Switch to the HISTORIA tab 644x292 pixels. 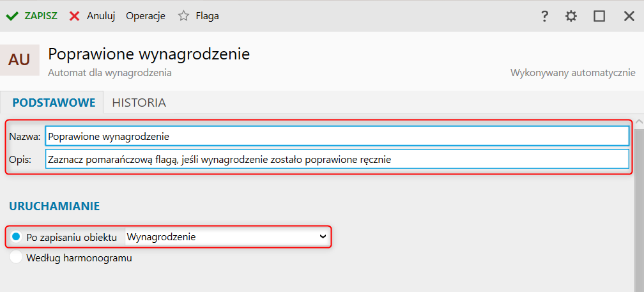point(139,103)
